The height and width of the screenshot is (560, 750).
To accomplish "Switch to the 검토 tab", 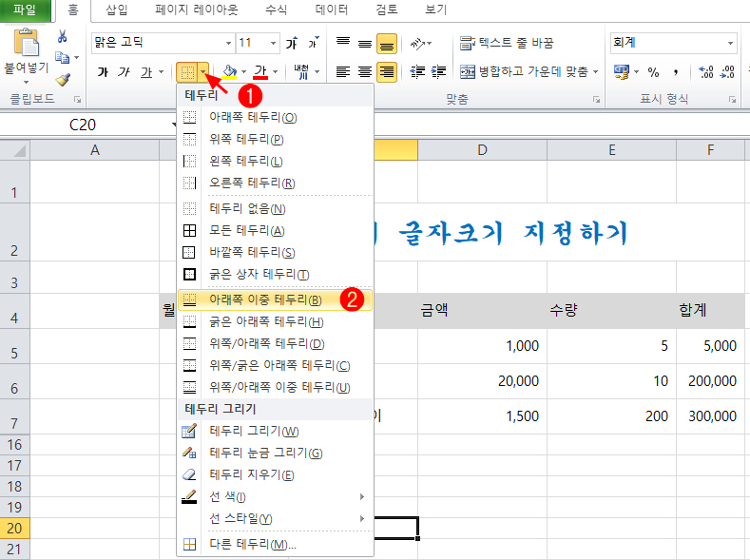I will [x=387, y=10].
